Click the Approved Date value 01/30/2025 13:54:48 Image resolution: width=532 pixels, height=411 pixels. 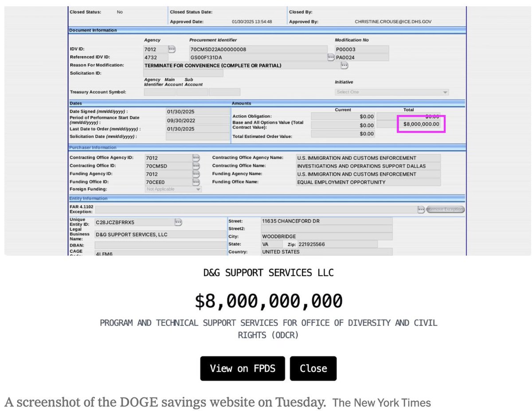[x=252, y=21]
